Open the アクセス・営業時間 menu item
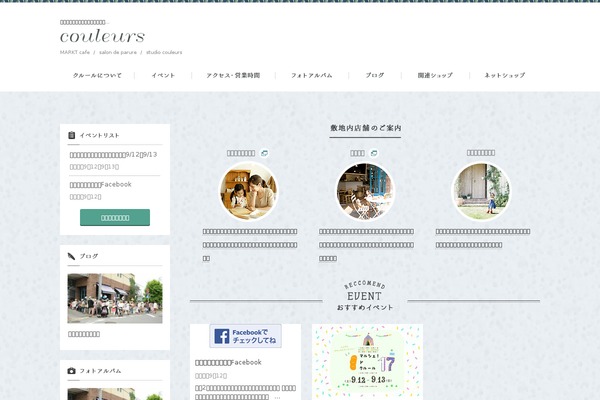Screen dimensions: 600x400 point(233,75)
